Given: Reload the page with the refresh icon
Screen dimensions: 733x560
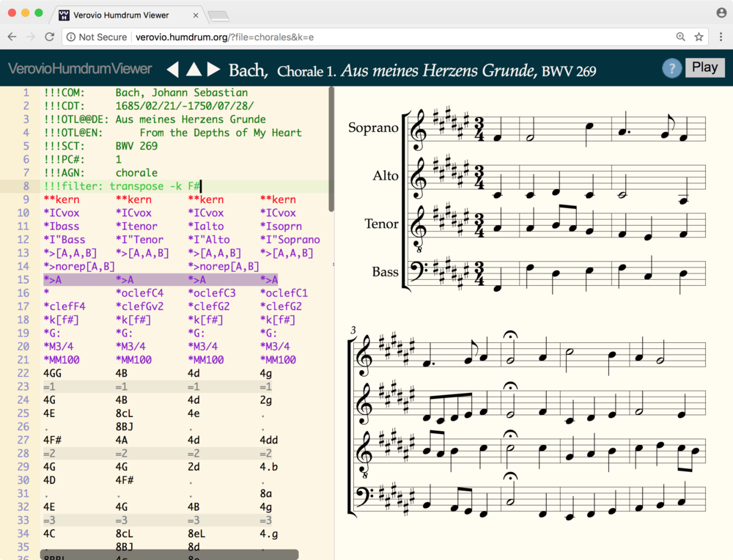Looking at the screenshot, I should pyautogui.click(x=50, y=36).
